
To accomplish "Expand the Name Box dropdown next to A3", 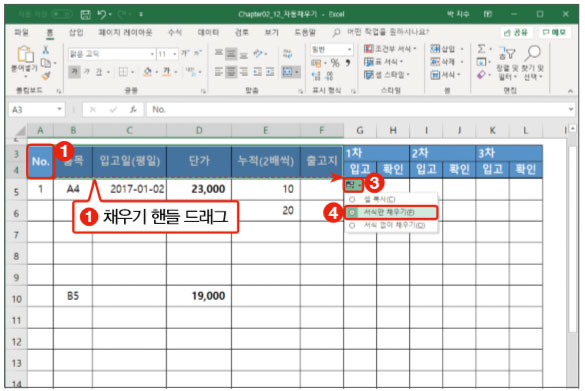I will [59, 109].
